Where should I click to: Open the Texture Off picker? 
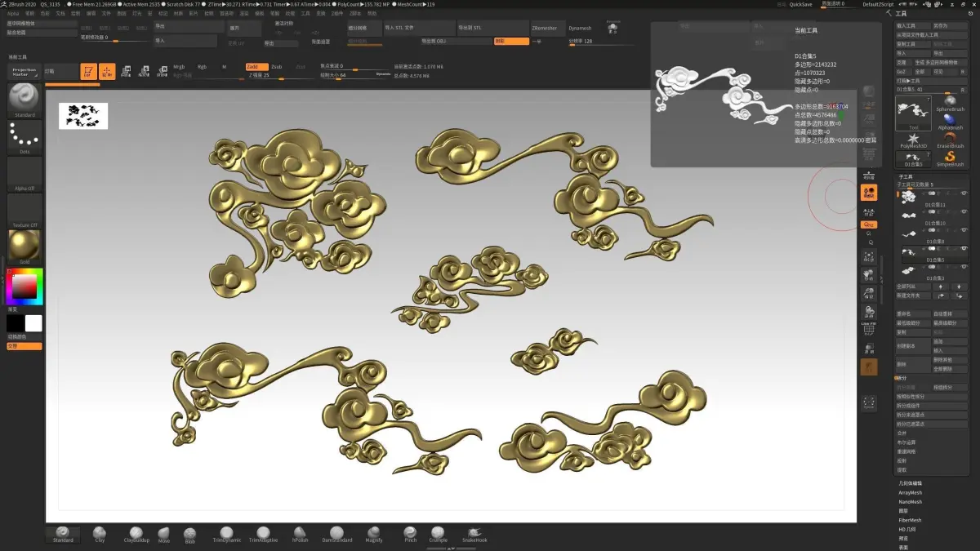pos(24,211)
